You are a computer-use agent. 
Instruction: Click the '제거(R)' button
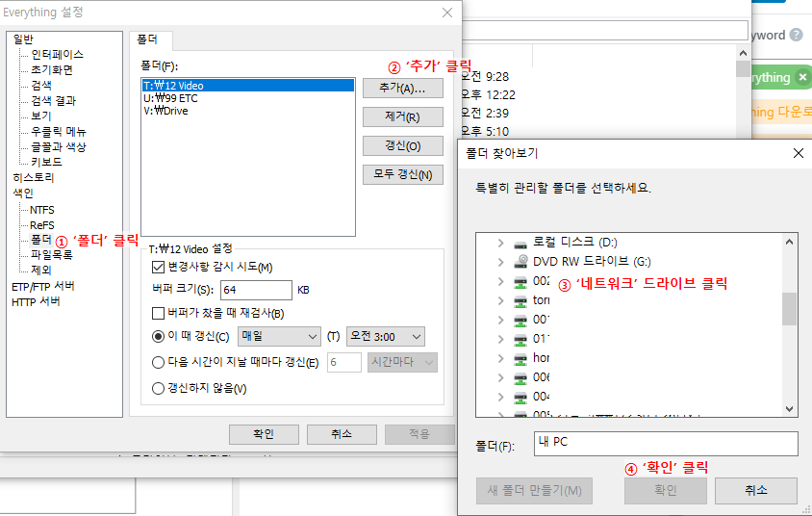tap(403, 117)
